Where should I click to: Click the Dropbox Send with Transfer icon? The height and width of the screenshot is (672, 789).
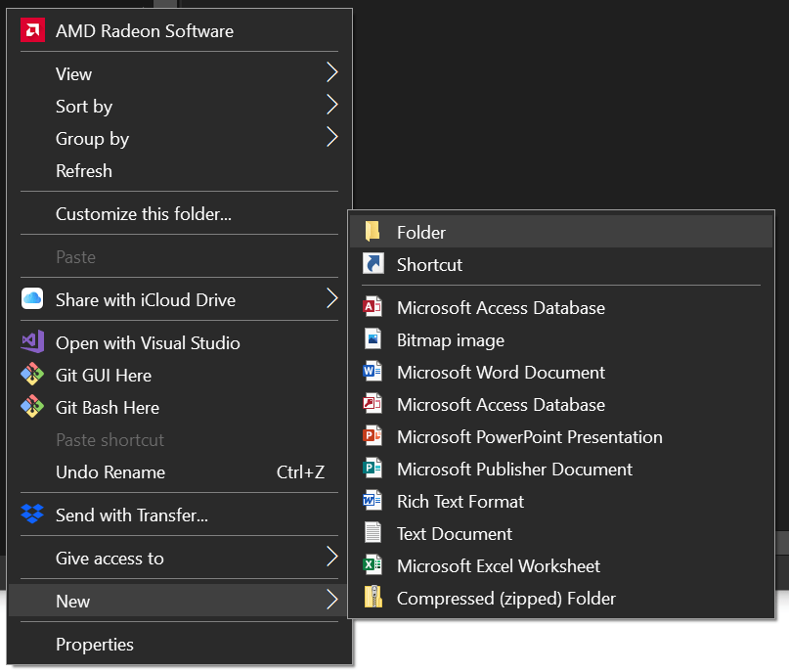click(32, 514)
